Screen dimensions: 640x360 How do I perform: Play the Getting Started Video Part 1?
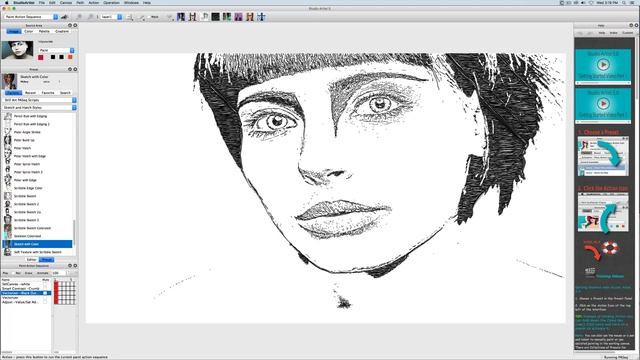tap(603, 64)
